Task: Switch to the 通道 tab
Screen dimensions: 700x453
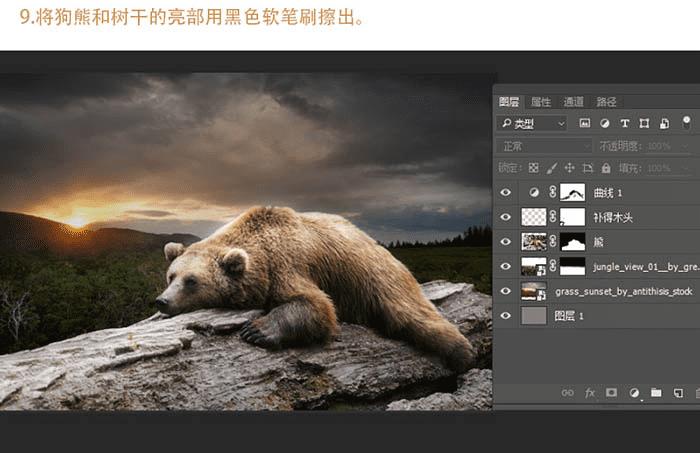Action: [x=573, y=102]
